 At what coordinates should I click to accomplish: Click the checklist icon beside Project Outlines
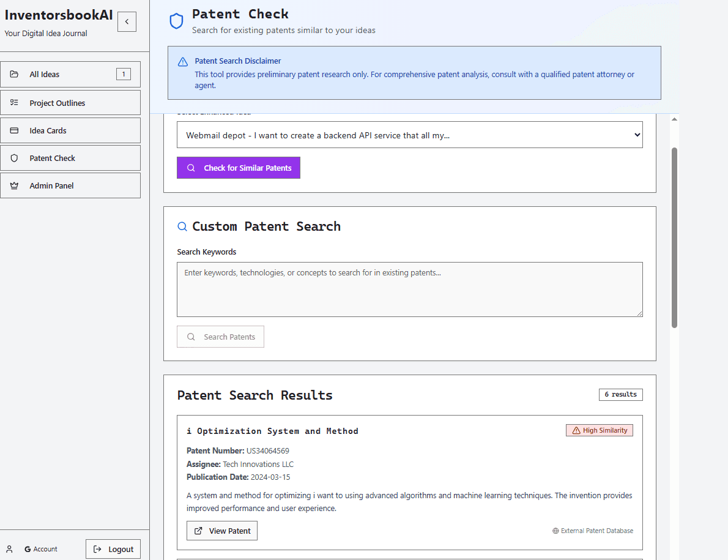14,103
